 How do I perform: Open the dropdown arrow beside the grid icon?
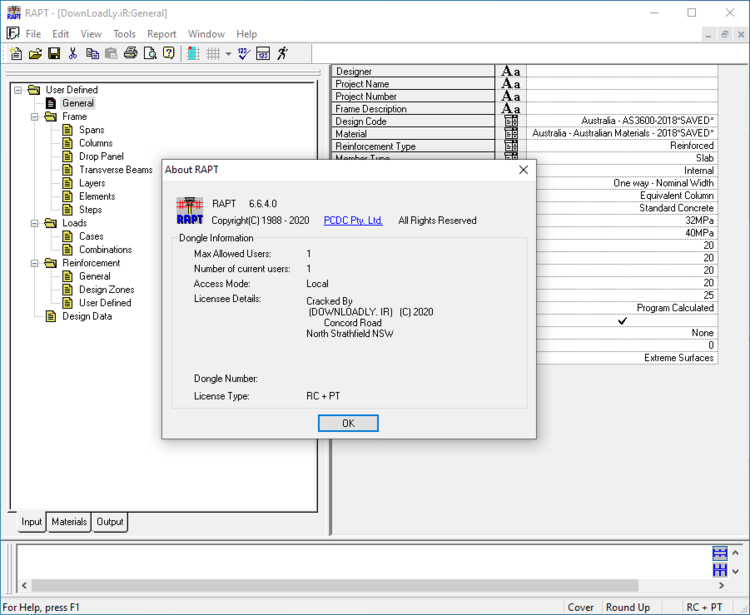click(x=228, y=54)
